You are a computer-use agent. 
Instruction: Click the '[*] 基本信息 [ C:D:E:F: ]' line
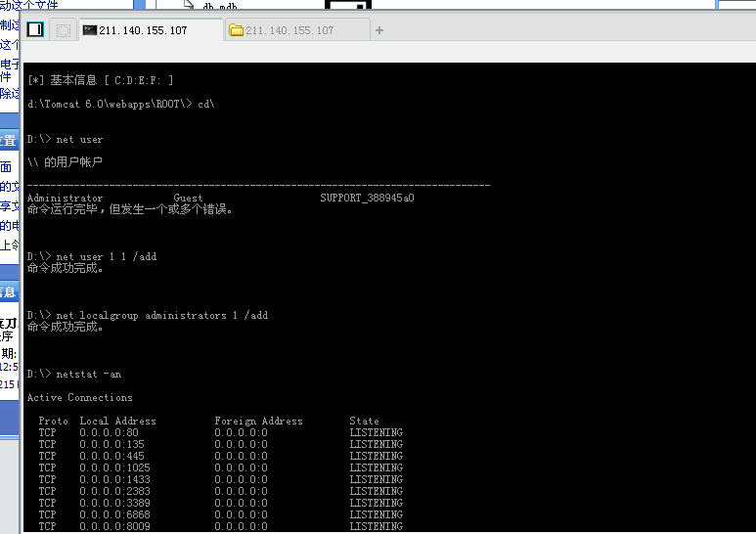(x=101, y=80)
